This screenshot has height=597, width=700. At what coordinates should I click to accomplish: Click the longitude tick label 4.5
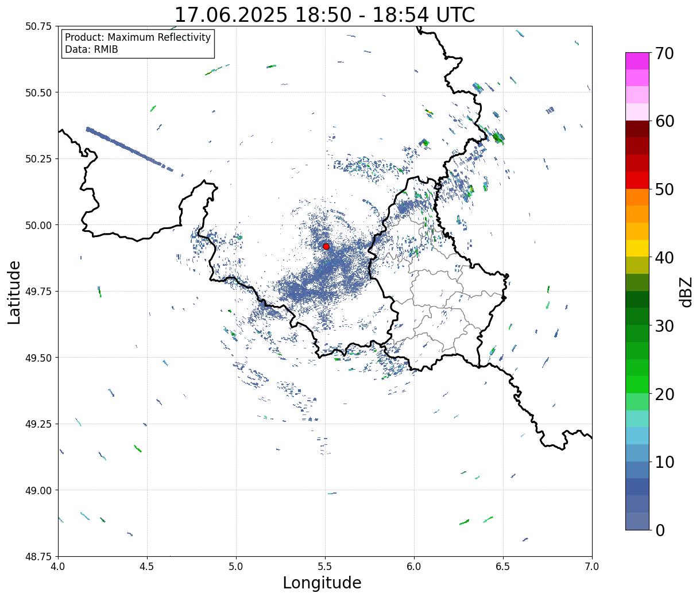147,567
